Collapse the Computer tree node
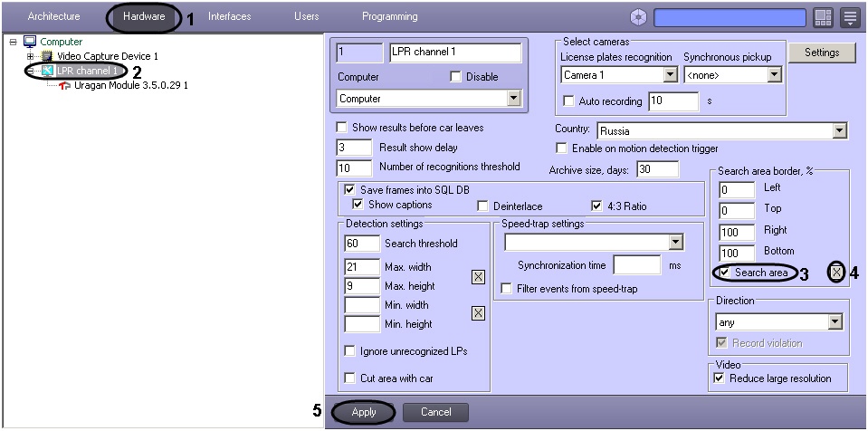The height and width of the screenshot is (431, 868). point(14,42)
